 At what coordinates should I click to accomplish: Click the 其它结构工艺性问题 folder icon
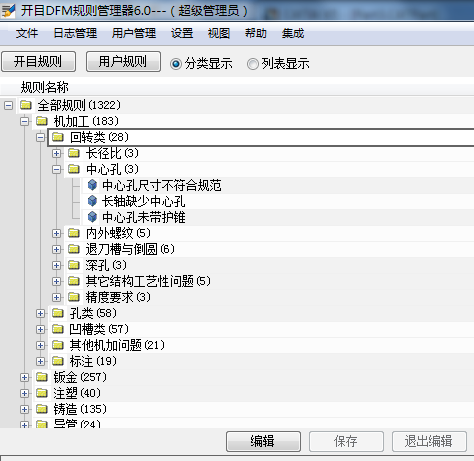pyautogui.click(x=74, y=281)
